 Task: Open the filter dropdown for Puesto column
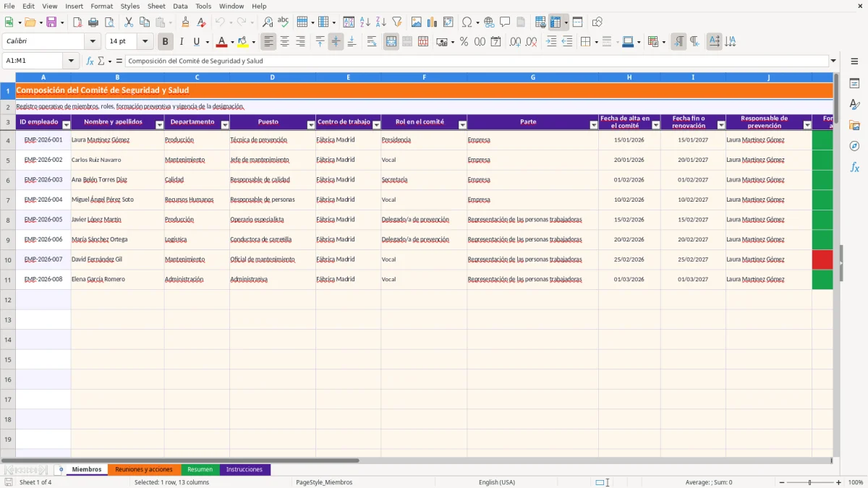[x=311, y=125]
